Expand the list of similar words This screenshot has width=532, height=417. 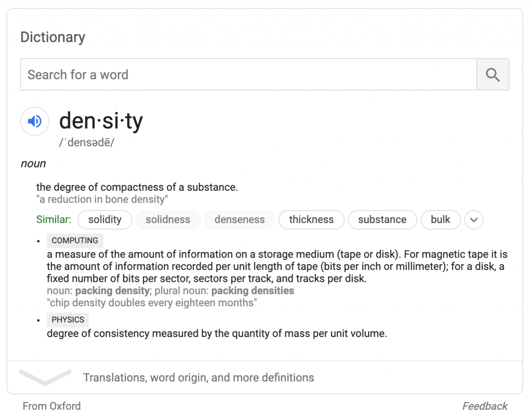point(473,219)
